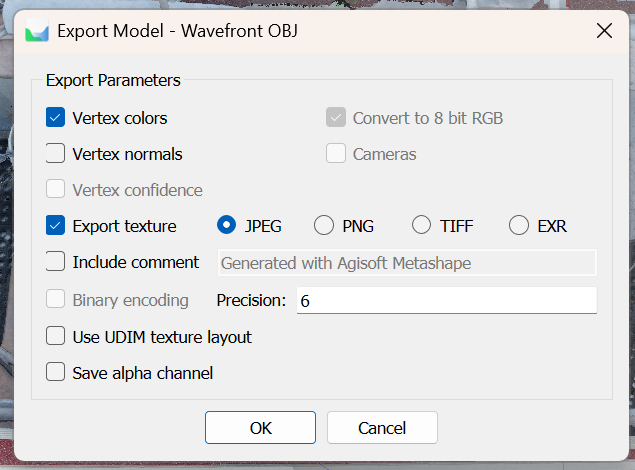635x470 pixels.
Task: Click the Precision input field
Action: click(x=446, y=300)
